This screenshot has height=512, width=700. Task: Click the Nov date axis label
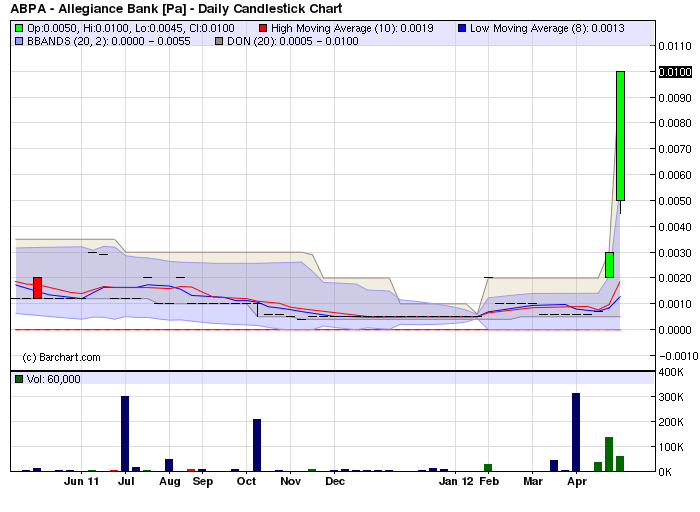(x=291, y=482)
